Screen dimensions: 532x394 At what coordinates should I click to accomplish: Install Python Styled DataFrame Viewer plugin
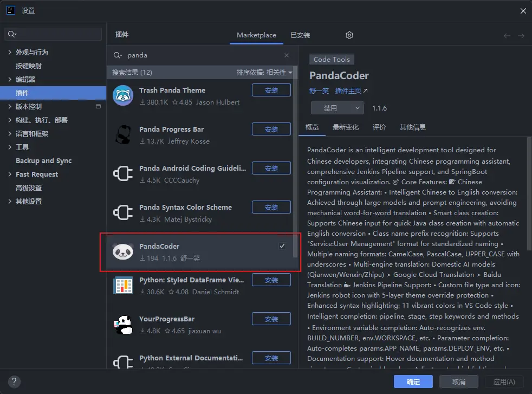[271, 280]
